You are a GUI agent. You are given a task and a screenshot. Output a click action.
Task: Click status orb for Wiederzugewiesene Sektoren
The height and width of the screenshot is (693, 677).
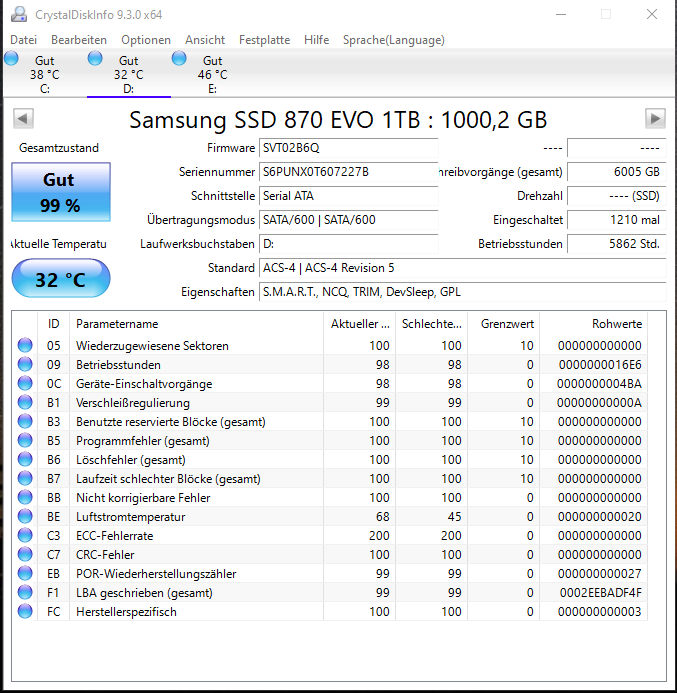click(25, 345)
